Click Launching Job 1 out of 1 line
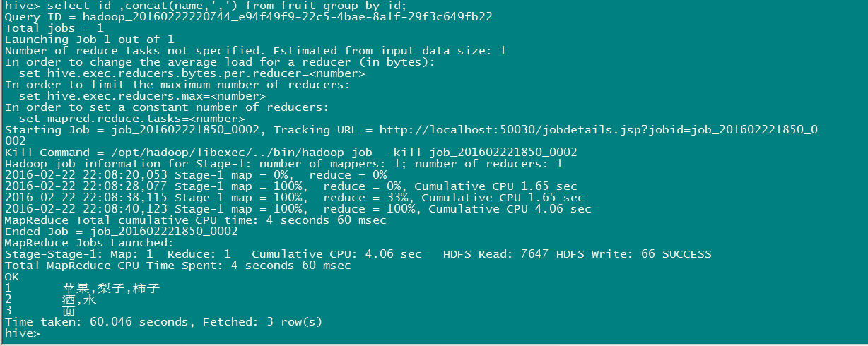 [89, 40]
